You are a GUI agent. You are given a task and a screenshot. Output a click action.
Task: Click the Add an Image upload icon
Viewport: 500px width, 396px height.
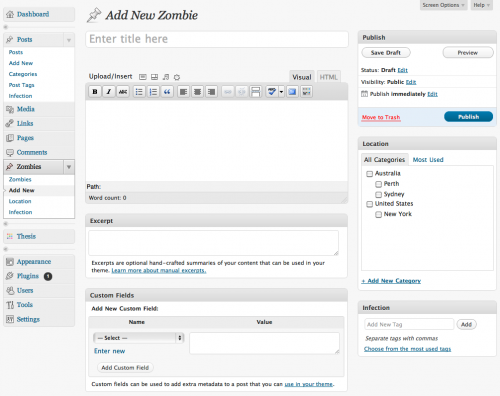pyautogui.click(x=143, y=77)
